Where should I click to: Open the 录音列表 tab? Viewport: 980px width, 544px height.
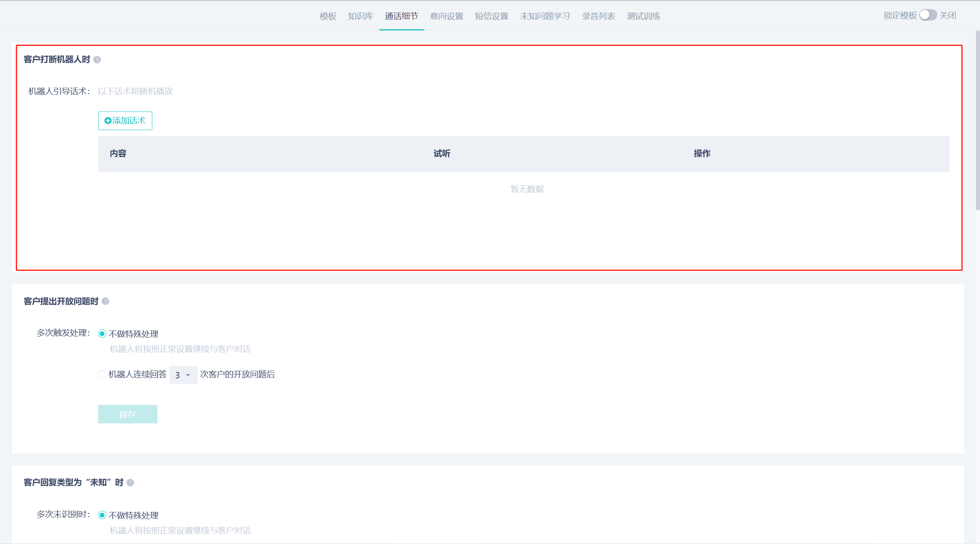598,16
